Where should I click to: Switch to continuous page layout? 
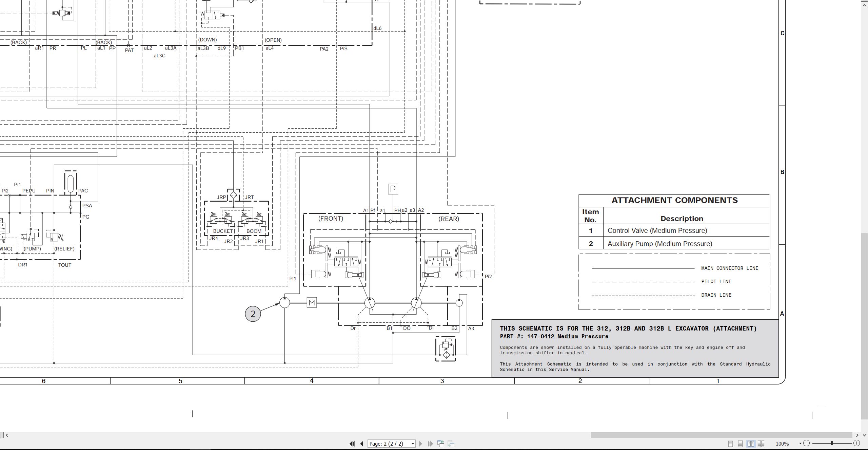(x=741, y=444)
